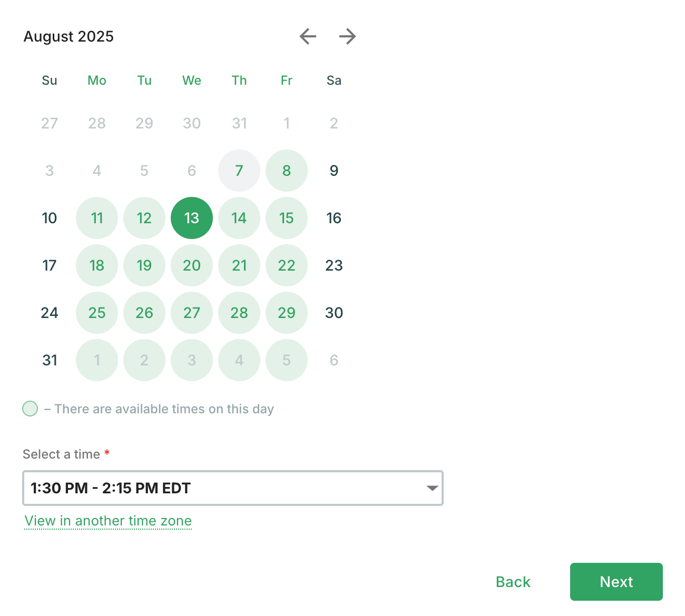
Task: Pick August 8 as the date
Action: tap(287, 171)
